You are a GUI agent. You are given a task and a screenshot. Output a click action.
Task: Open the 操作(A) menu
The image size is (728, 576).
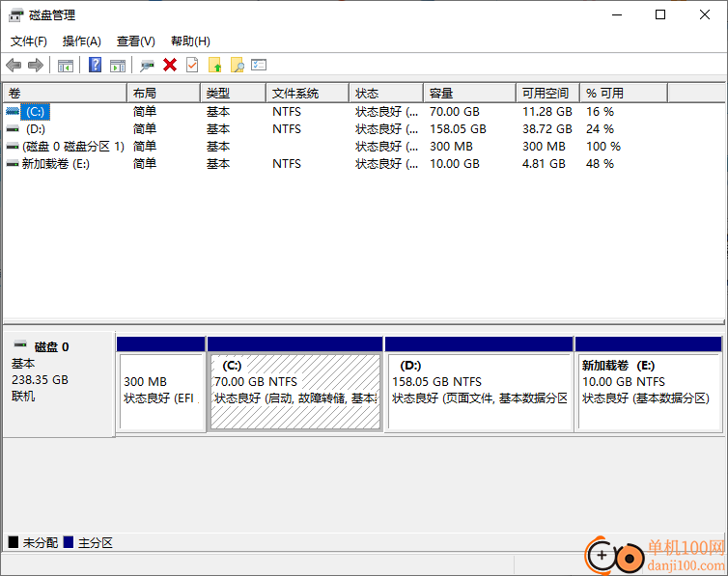pos(82,41)
